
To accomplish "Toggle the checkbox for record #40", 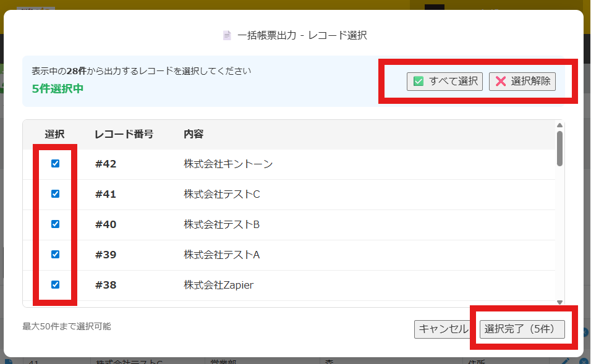I will point(55,224).
